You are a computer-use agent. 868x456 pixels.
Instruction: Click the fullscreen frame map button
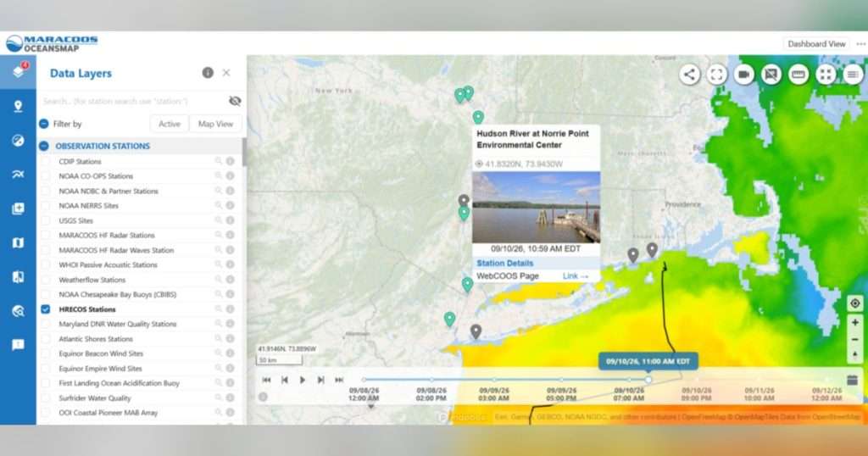[x=716, y=75]
